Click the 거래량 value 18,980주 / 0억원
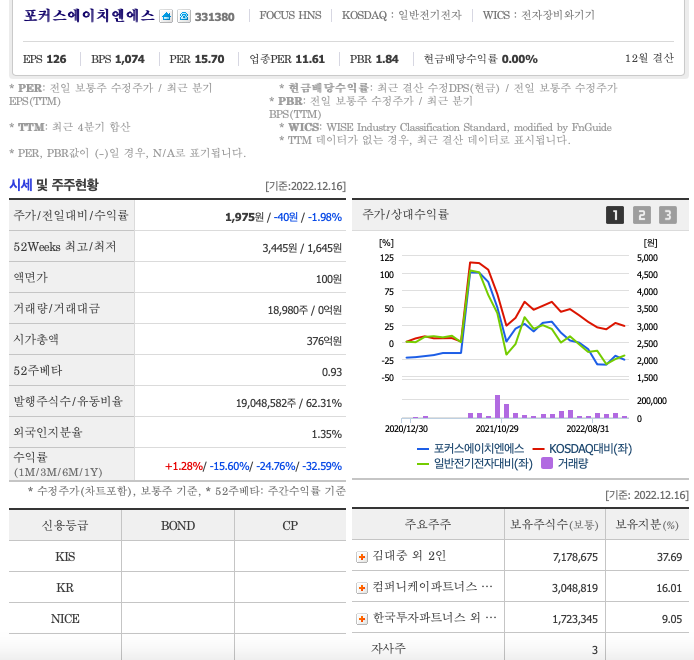The width and height of the screenshot is (694, 660). point(305,310)
